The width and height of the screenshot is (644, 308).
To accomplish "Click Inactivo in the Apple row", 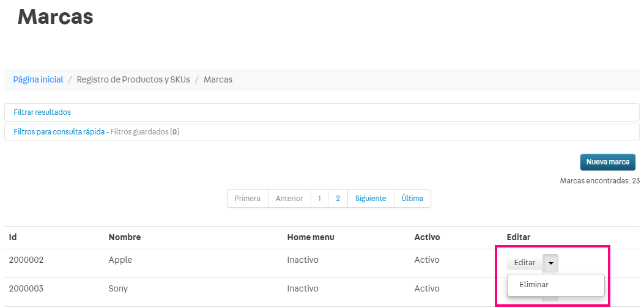I will (303, 260).
